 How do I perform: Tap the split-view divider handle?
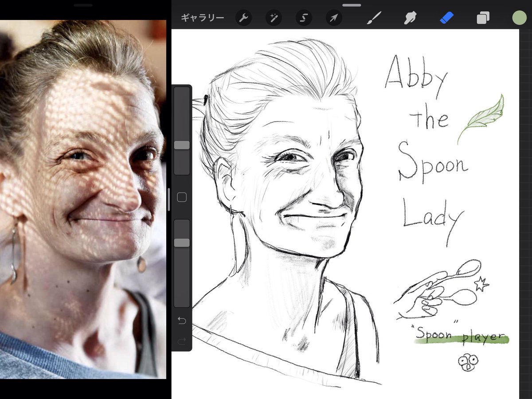tap(168, 199)
